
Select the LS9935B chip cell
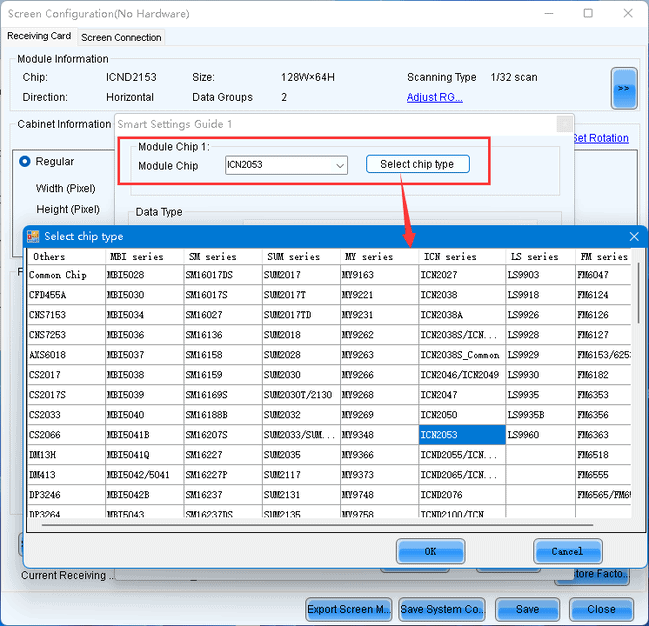540,415
